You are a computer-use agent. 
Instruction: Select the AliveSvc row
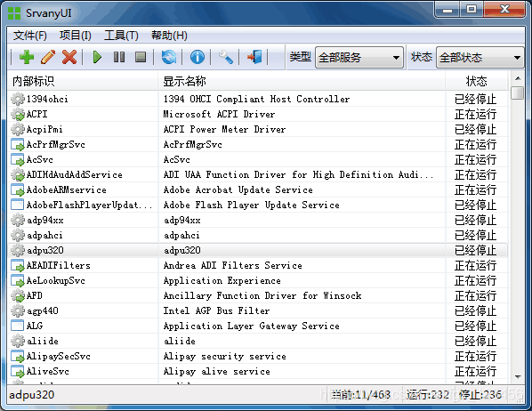(257, 371)
